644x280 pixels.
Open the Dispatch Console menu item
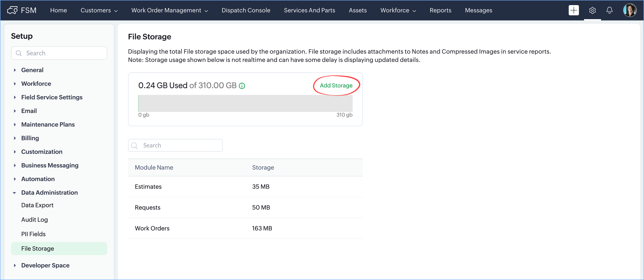[x=246, y=10]
